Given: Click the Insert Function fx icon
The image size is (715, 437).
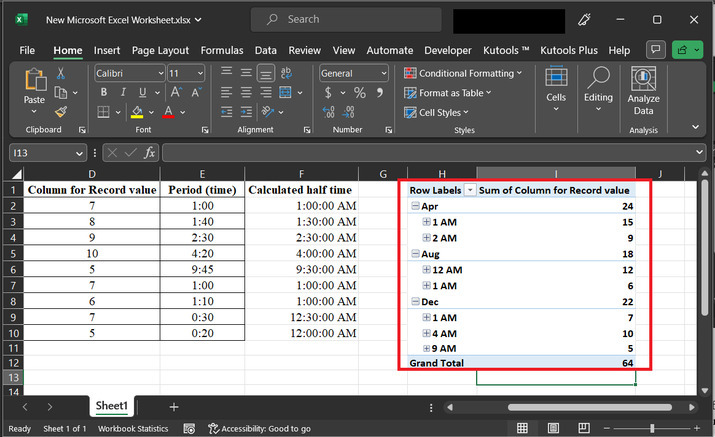Looking at the screenshot, I should coord(149,153).
